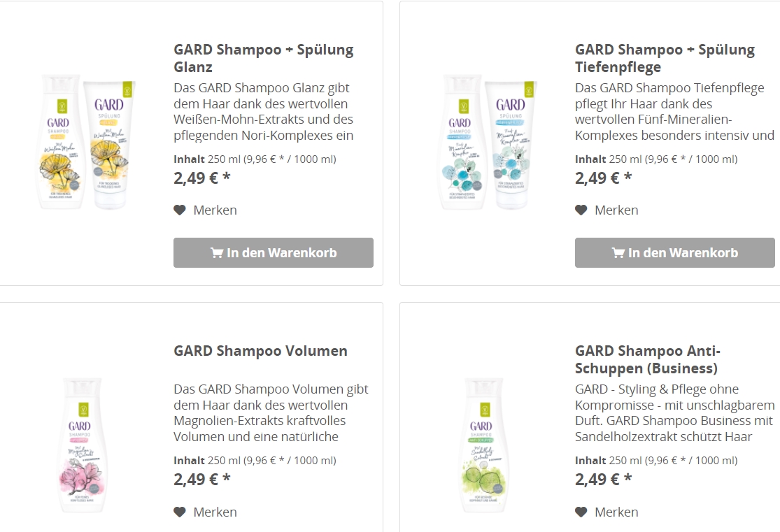Click heart icon for Anti-Schuppen shampoo
This screenshot has height=532, width=780.
click(581, 512)
